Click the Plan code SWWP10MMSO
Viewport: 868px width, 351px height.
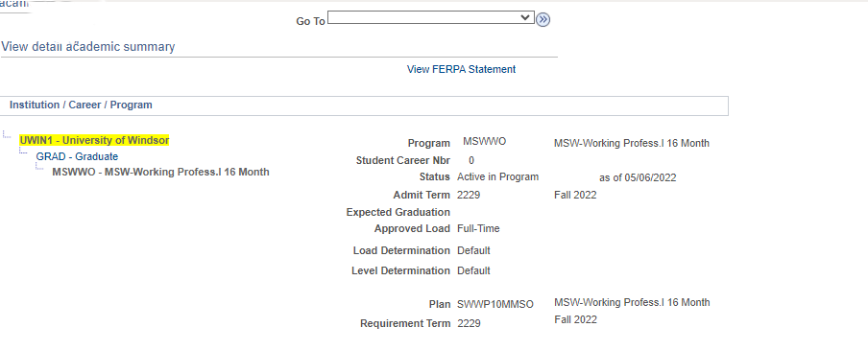pyautogui.click(x=495, y=305)
